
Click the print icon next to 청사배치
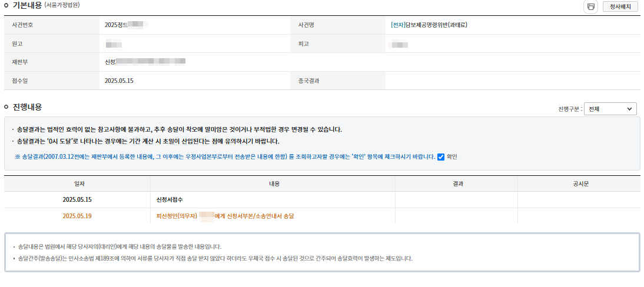590,7
